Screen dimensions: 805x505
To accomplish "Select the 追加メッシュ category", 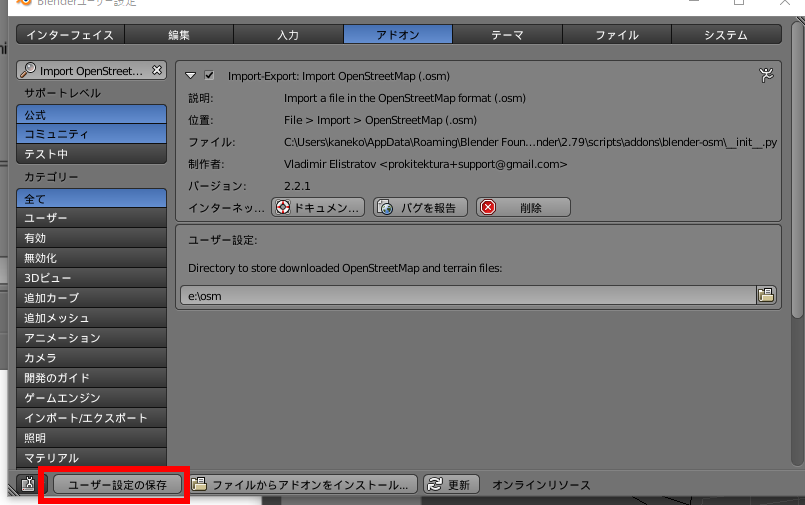I will point(91,318).
